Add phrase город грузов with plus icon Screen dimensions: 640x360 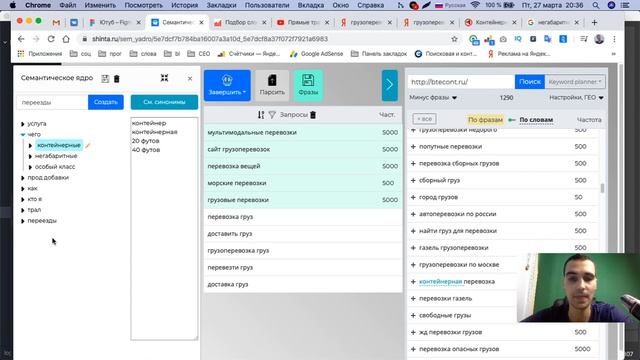click(x=413, y=197)
